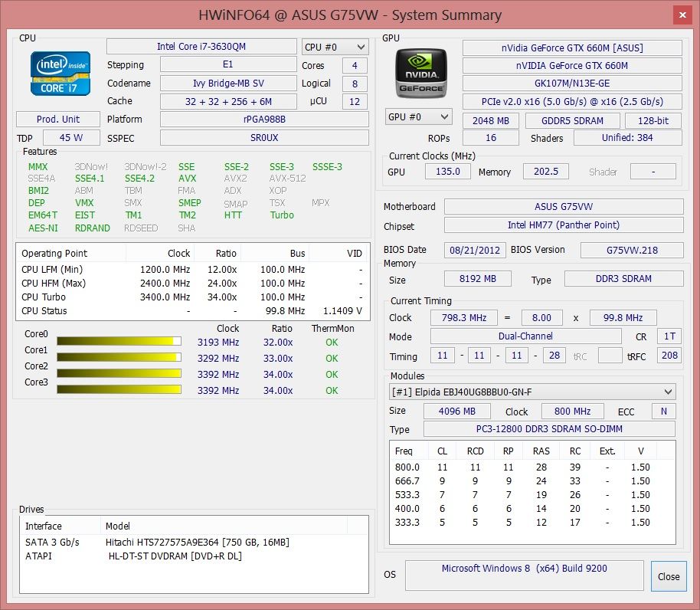700x610 pixels.
Task: Click the Intel Core i7 logo
Action: point(61,74)
